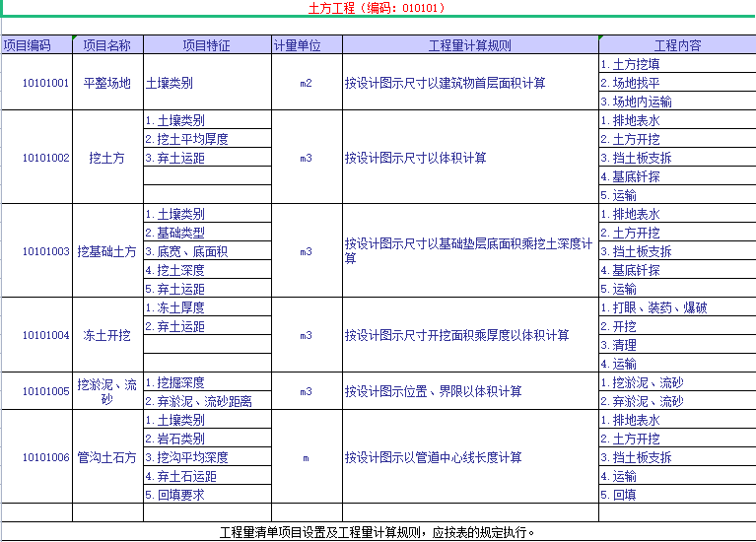The image size is (756, 542).
Task: Select feature cell 1.挖掘深度
Action: click(x=207, y=382)
